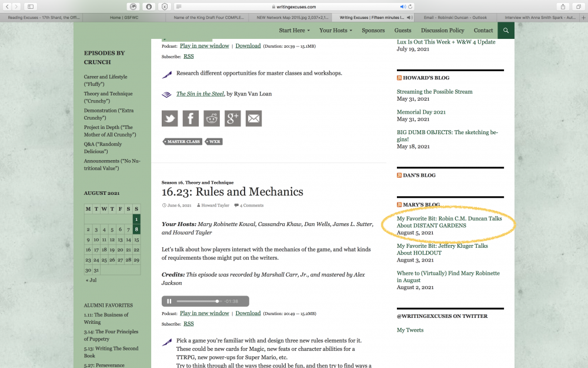
Task: Open the Guests menu item
Action: point(403,31)
